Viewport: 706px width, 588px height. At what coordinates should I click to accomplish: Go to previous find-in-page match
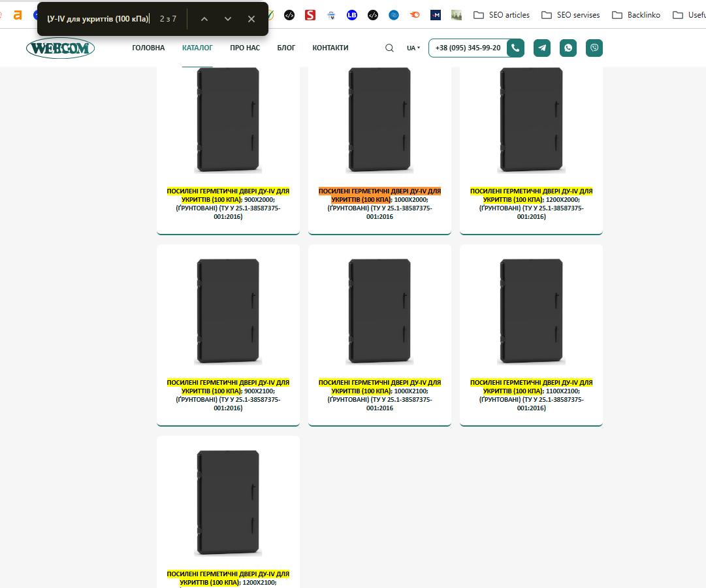click(x=204, y=19)
